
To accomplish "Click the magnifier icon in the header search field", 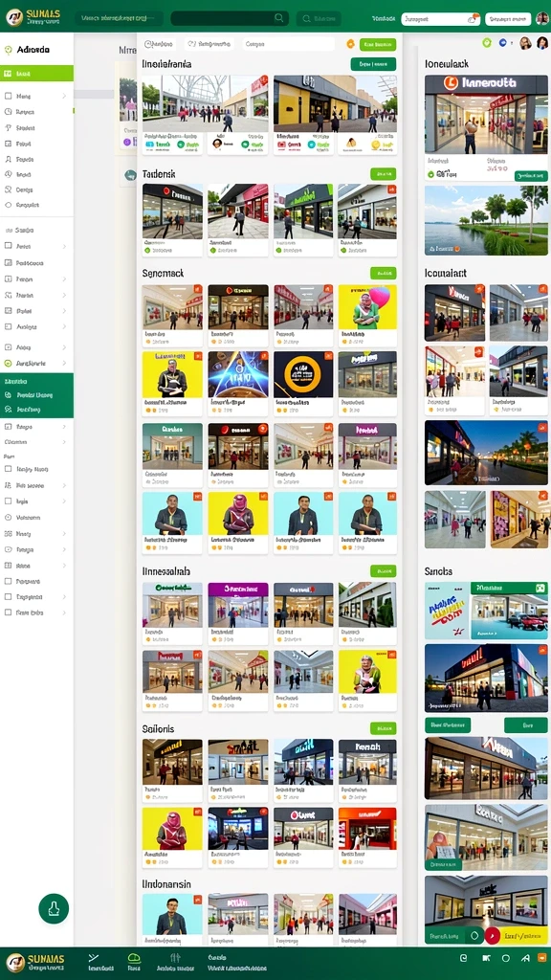I will [x=279, y=19].
